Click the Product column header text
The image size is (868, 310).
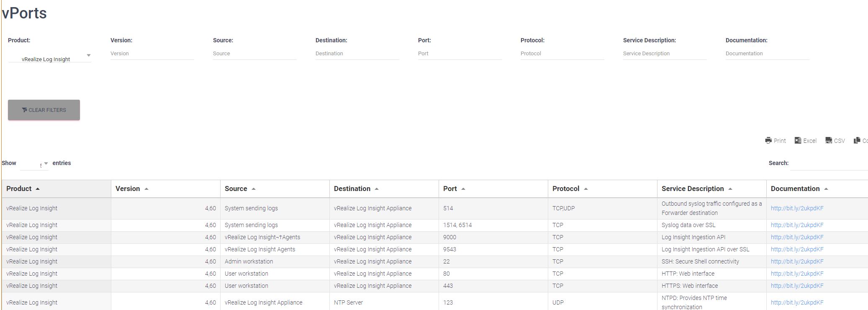tap(19, 189)
